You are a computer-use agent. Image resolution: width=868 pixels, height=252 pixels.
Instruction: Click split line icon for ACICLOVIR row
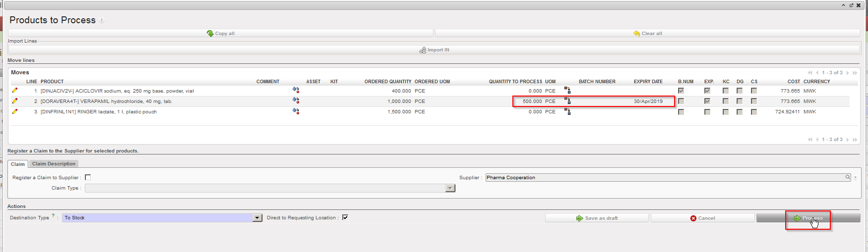(567, 90)
